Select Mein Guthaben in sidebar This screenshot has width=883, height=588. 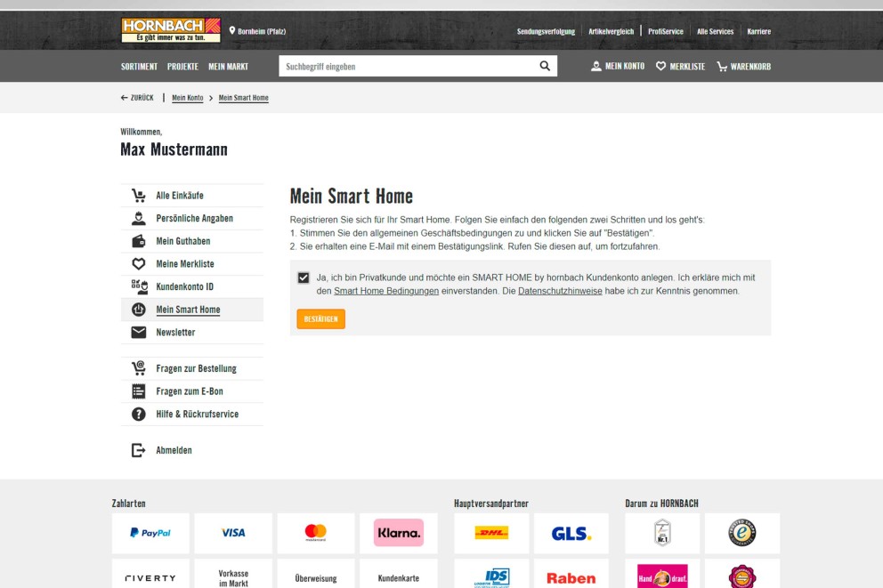click(x=192, y=241)
